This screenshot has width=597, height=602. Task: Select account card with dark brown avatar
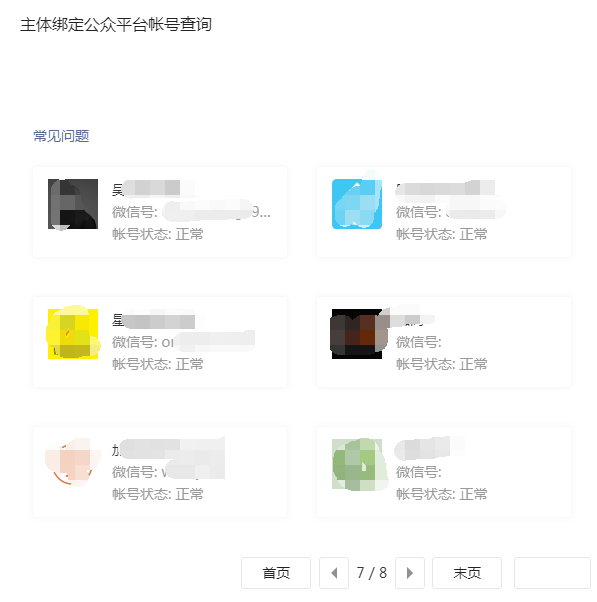pos(444,342)
